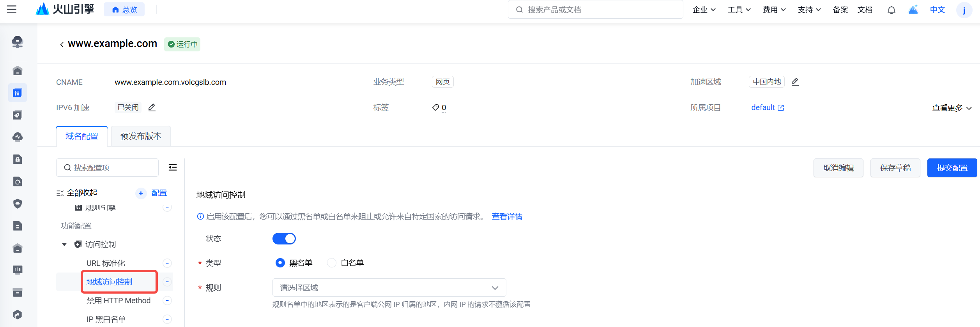
Task: Remove 地域访问控制 with its minus icon
Action: [167, 282]
